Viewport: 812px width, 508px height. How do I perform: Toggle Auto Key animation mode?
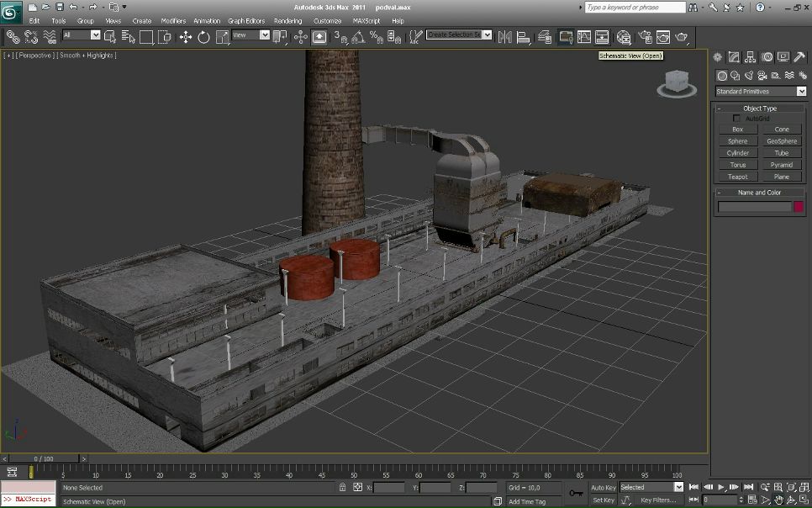pos(603,487)
